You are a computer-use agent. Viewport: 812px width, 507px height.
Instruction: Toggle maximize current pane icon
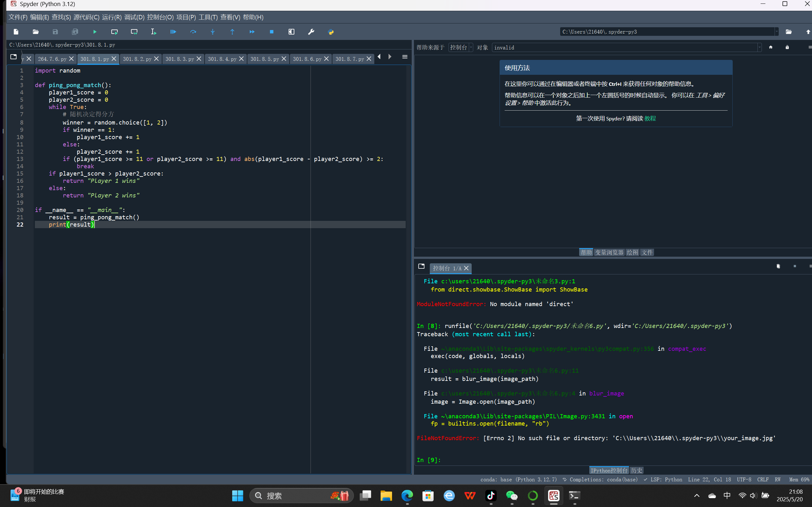point(291,32)
